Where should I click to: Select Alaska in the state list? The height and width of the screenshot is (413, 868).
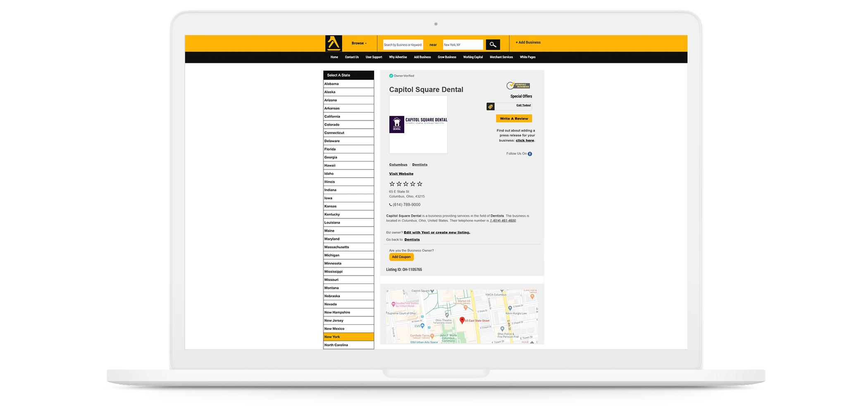pos(348,92)
